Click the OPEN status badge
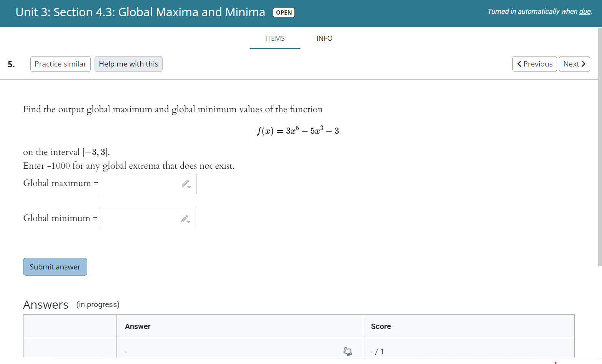The width and height of the screenshot is (602, 364). tap(284, 12)
